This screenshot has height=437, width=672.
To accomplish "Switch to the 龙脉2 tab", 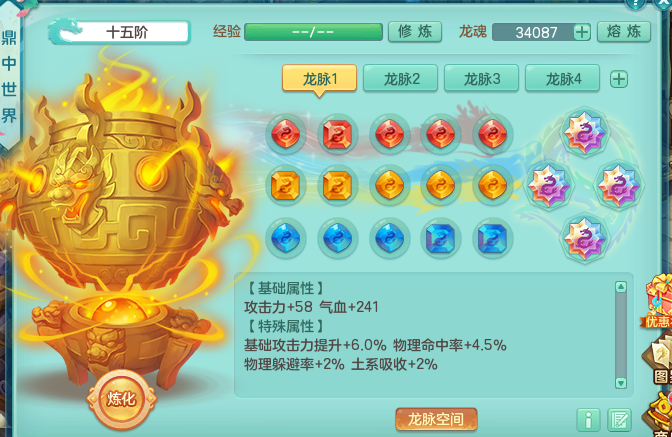I will click(401, 78).
